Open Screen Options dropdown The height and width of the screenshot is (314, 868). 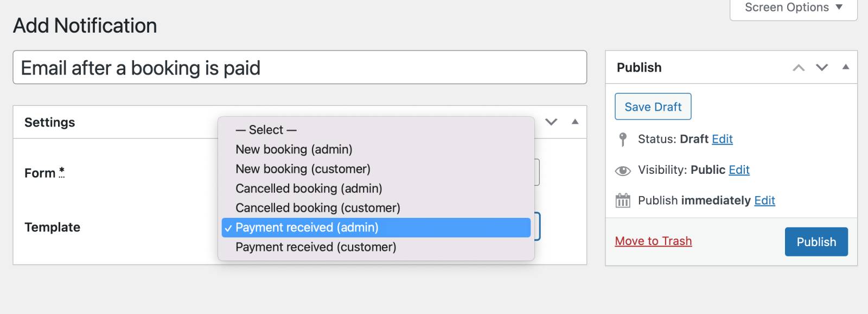pyautogui.click(x=793, y=8)
